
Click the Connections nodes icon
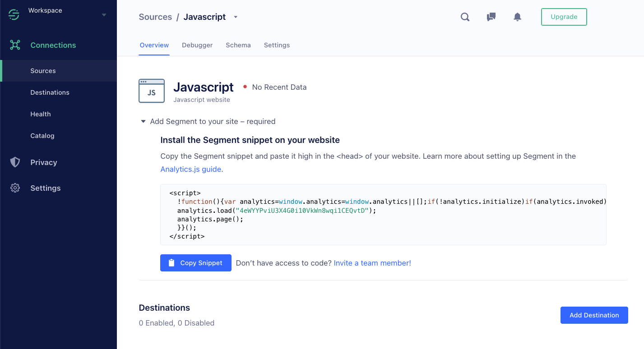(x=15, y=45)
